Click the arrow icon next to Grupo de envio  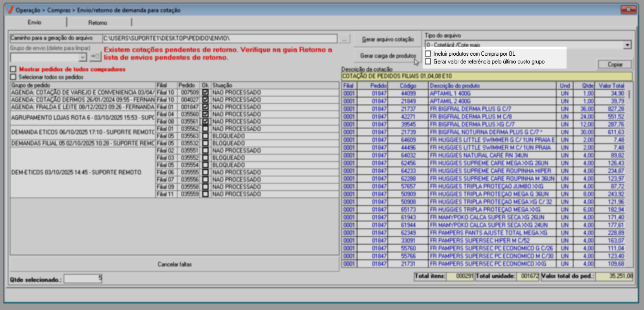(x=95, y=57)
